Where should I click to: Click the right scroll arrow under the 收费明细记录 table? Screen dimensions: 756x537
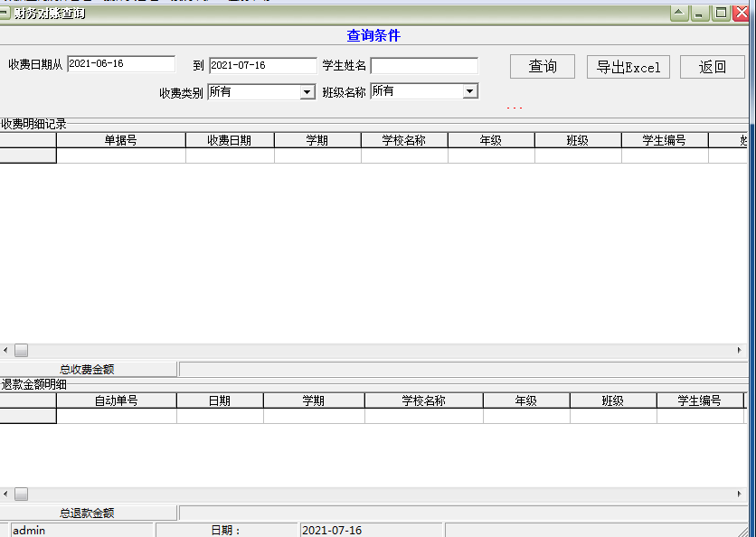(740, 350)
